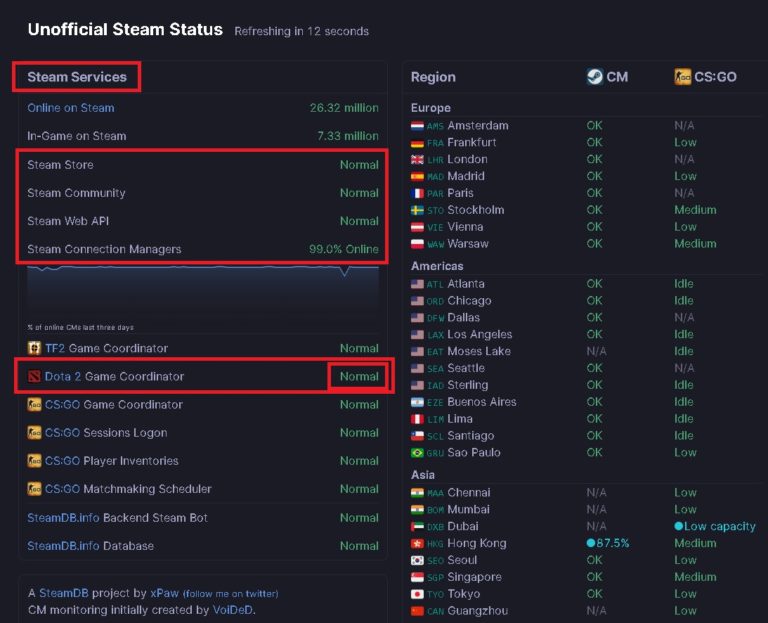Select the Region column header
The width and height of the screenshot is (768, 623).
(433, 77)
